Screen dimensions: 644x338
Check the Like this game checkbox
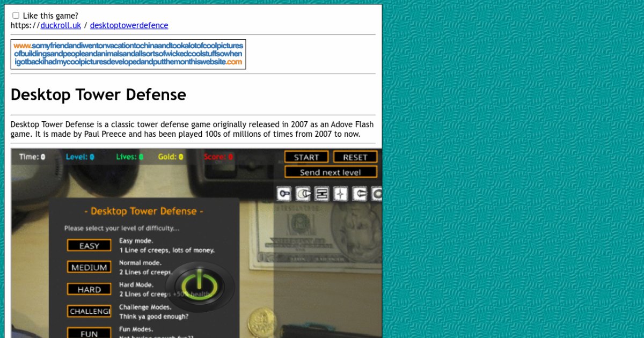click(x=16, y=15)
